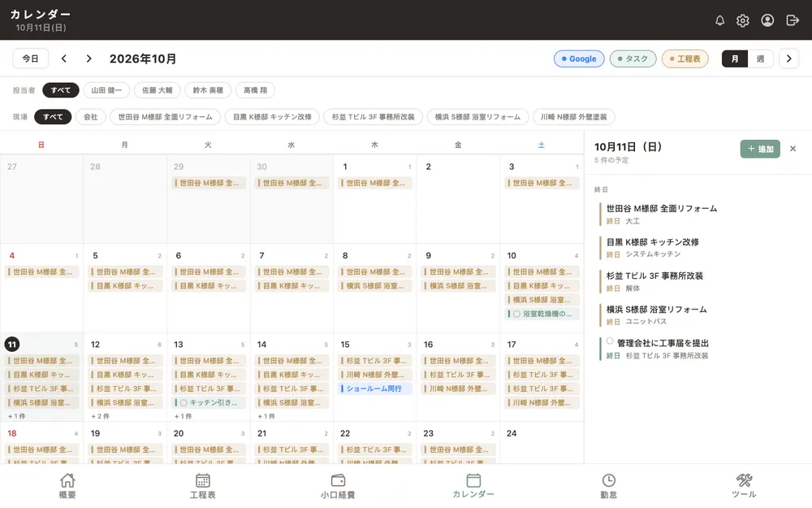The image size is (812, 508).
Task: Open 川崎 N様邸 event on the 17th
Action: [x=542, y=403]
